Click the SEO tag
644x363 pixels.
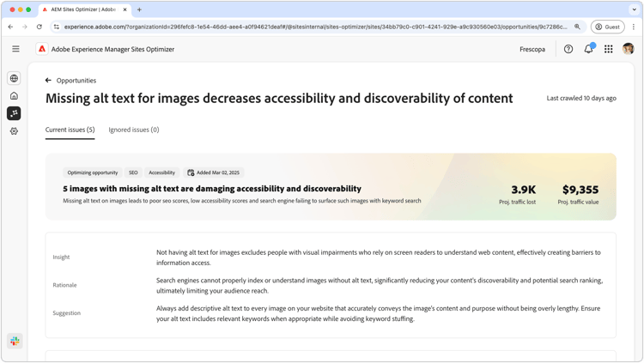pos(133,172)
